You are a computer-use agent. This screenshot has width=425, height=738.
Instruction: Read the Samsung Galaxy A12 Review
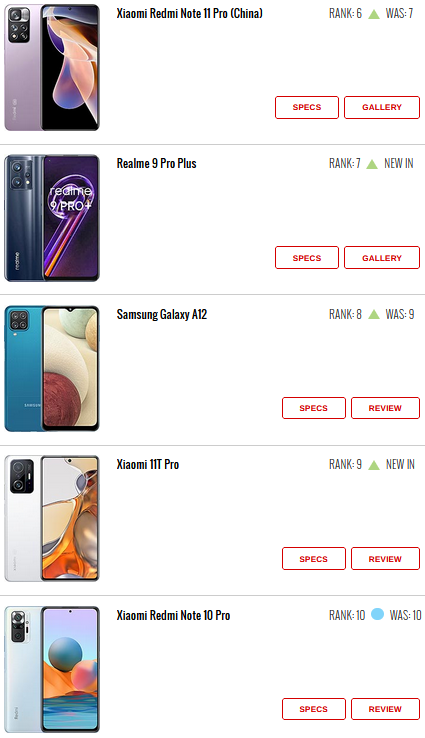coord(385,408)
